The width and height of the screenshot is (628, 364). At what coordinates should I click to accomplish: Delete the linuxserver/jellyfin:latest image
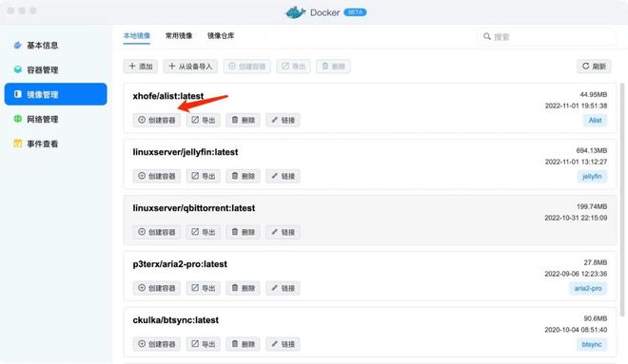pyautogui.click(x=243, y=176)
